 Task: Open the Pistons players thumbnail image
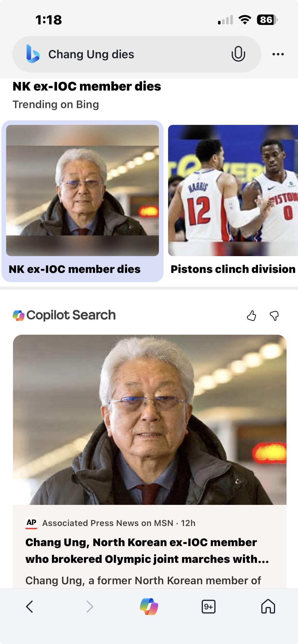233,190
